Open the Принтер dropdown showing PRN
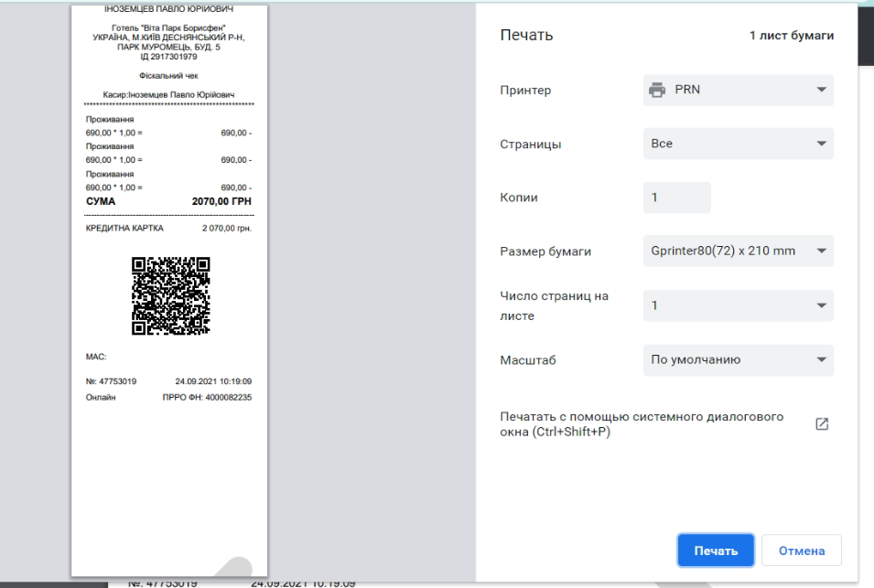Screen dimensions: 874x588 pos(738,90)
